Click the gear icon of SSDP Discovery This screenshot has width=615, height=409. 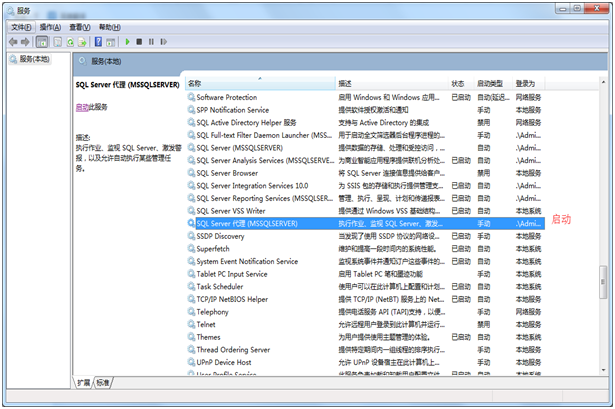click(191, 236)
